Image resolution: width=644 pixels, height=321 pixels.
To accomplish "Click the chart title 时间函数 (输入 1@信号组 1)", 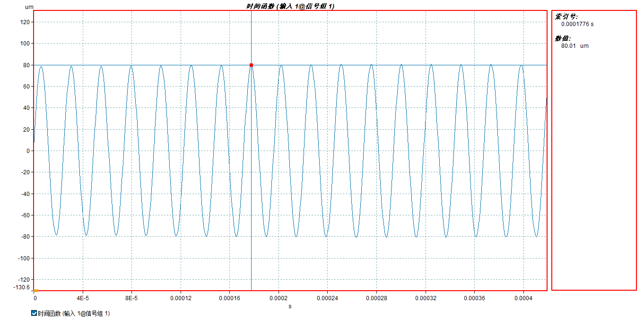I will click(290, 6).
